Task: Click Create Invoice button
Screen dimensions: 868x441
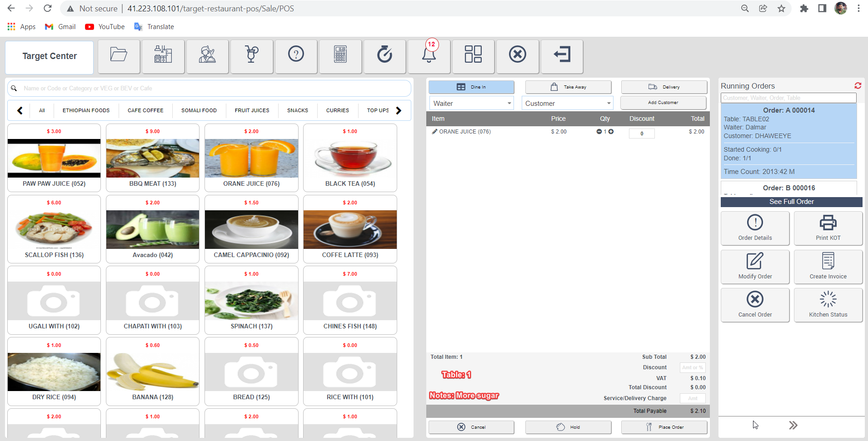Action: (x=828, y=267)
